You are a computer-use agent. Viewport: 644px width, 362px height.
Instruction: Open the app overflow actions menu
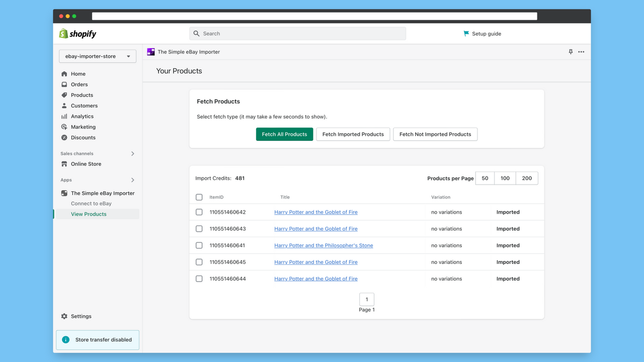coord(581,51)
